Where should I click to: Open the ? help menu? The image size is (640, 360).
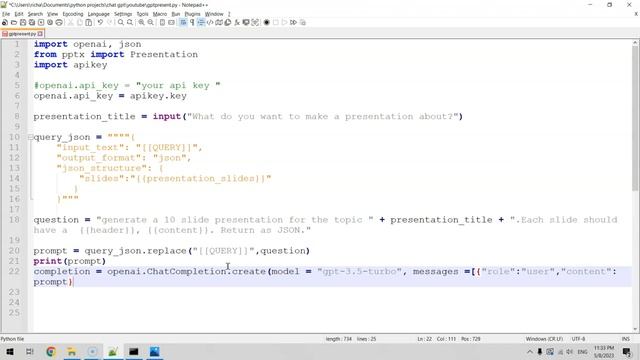(x=229, y=14)
